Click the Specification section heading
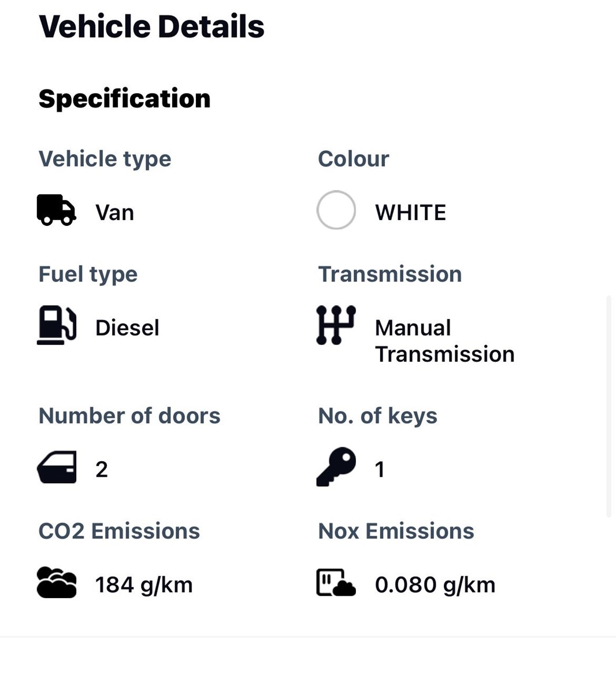616x675 pixels. 124,99
